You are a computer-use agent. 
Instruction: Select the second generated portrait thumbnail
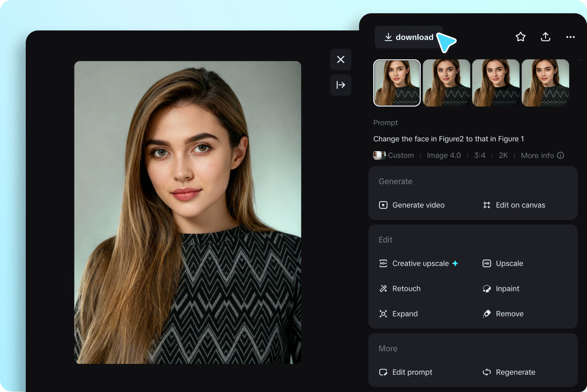click(x=446, y=83)
